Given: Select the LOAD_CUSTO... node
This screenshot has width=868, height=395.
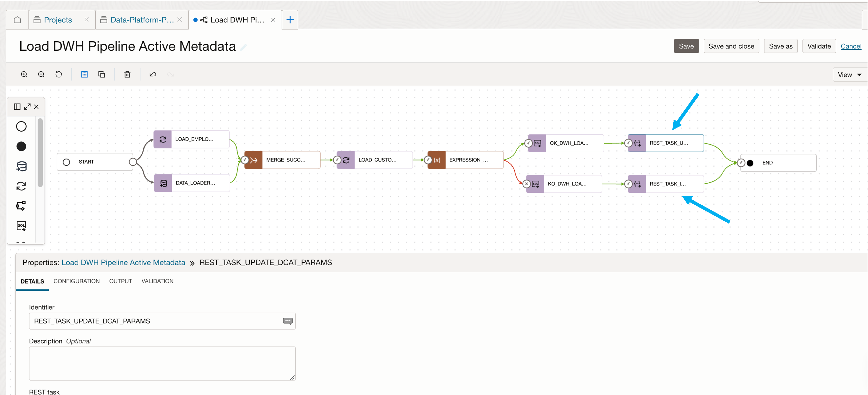Looking at the screenshot, I should coord(375,160).
